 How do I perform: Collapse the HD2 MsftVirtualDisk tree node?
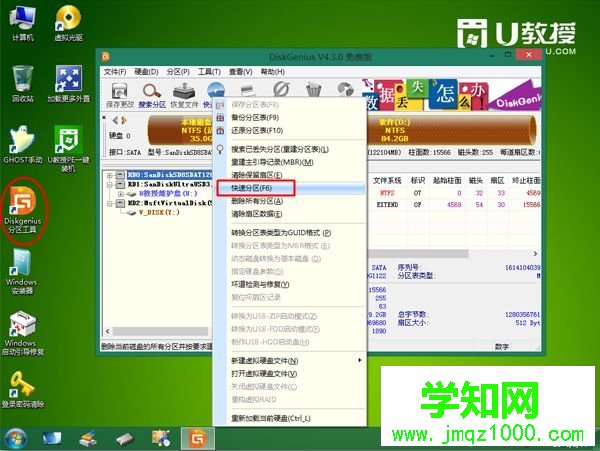[x=109, y=204]
